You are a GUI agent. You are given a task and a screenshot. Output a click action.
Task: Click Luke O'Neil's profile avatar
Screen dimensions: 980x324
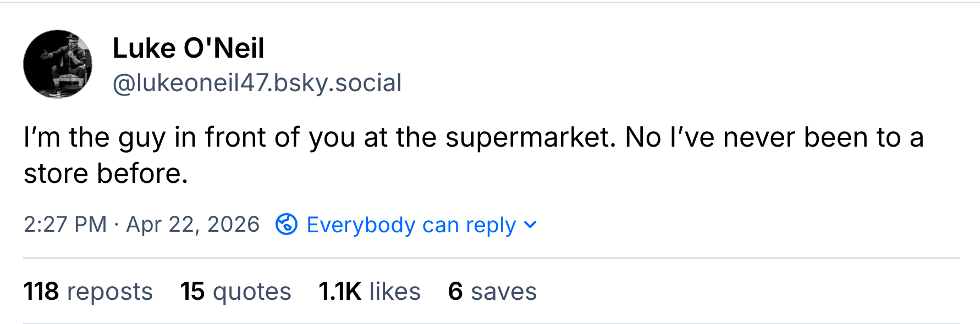point(58,64)
